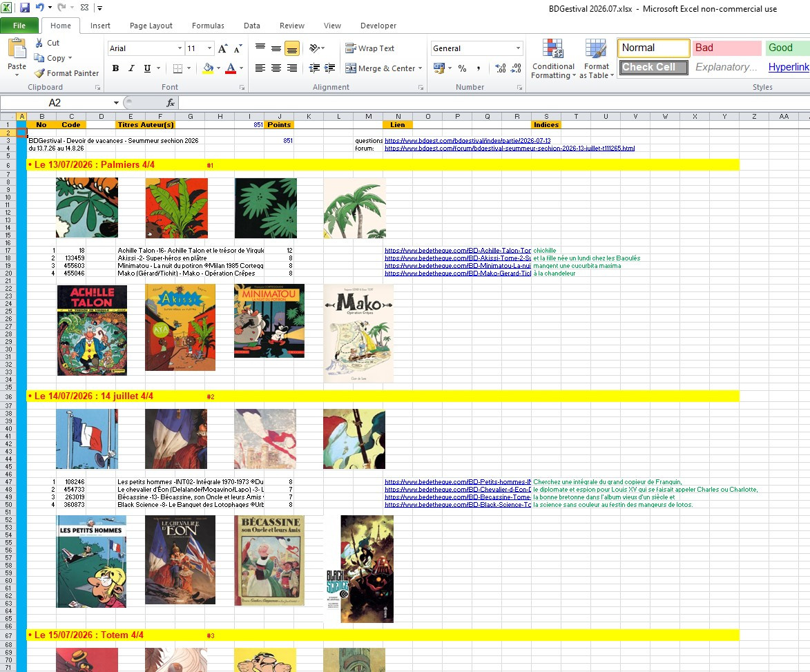Activate the Format Painter
This screenshot has height=672, width=810.
pos(67,73)
